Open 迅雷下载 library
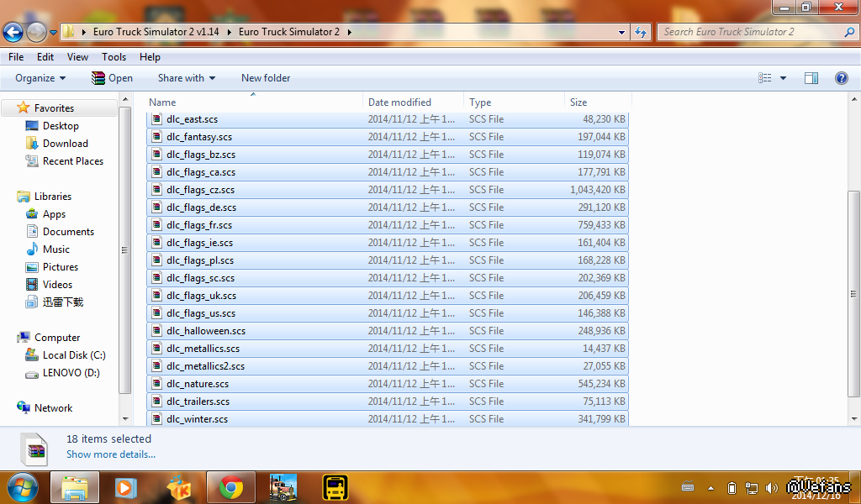Screen dimensions: 861x504 62,302
